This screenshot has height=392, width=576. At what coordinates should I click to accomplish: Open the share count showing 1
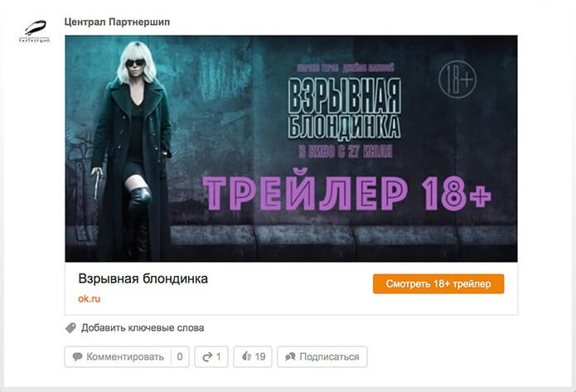(219, 356)
